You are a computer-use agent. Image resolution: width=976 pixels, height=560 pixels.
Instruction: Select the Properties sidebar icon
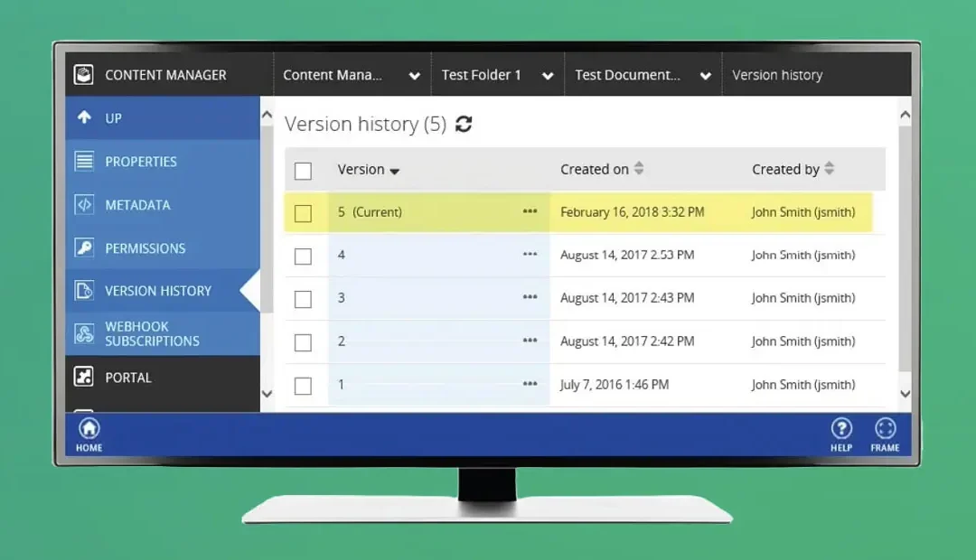[x=86, y=161]
